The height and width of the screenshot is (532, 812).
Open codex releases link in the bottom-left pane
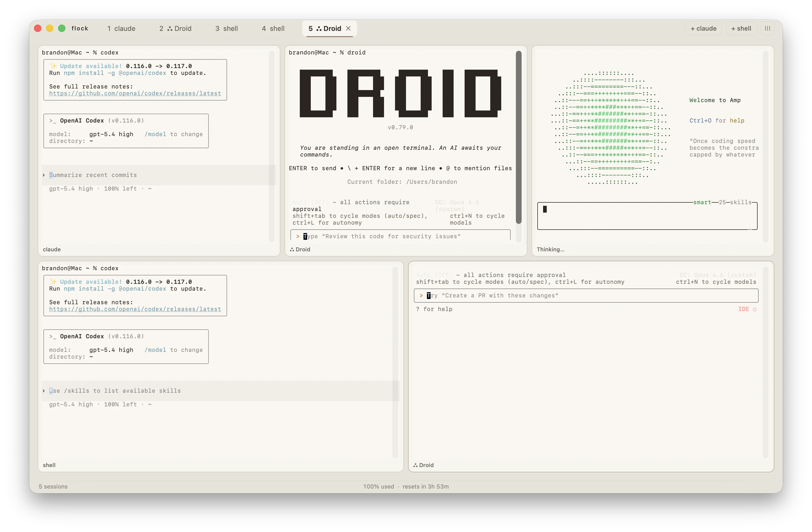[x=135, y=309]
